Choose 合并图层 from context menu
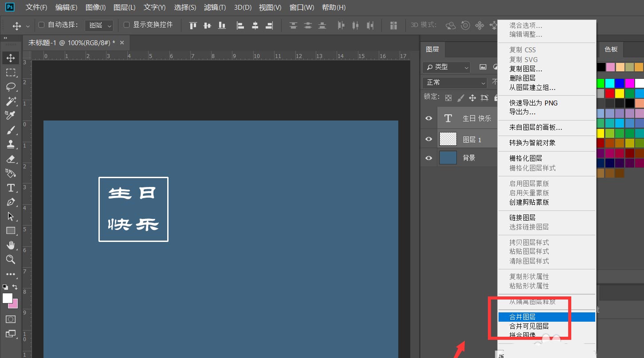The height and width of the screenshot is (358, 644). pyautogui.click(x=546, y=317)
